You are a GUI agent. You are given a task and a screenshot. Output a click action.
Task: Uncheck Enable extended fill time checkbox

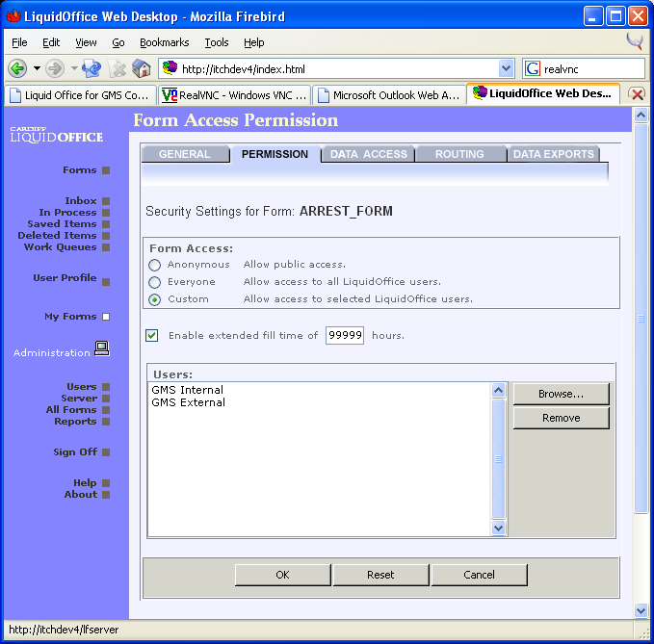152,335
